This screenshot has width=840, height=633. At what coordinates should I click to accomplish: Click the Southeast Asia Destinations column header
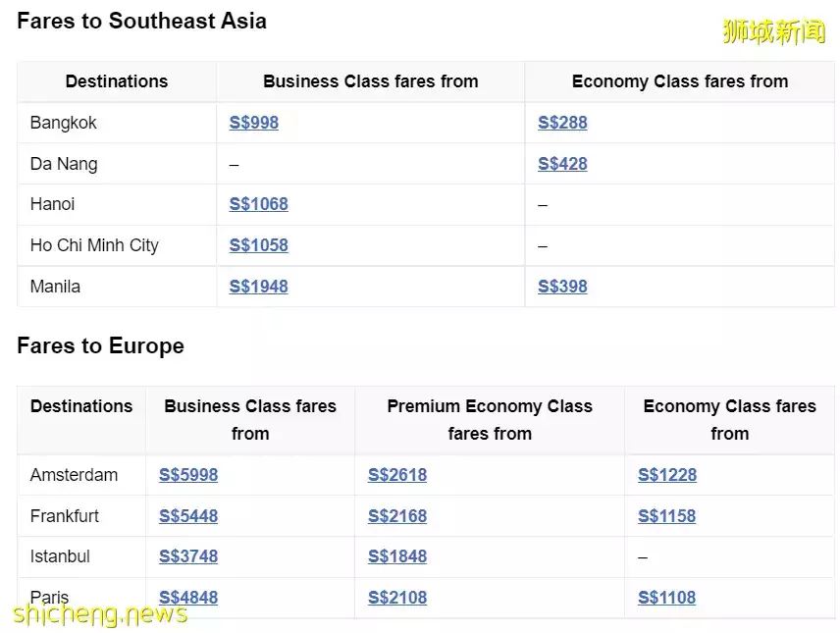(x=117, y=81)
